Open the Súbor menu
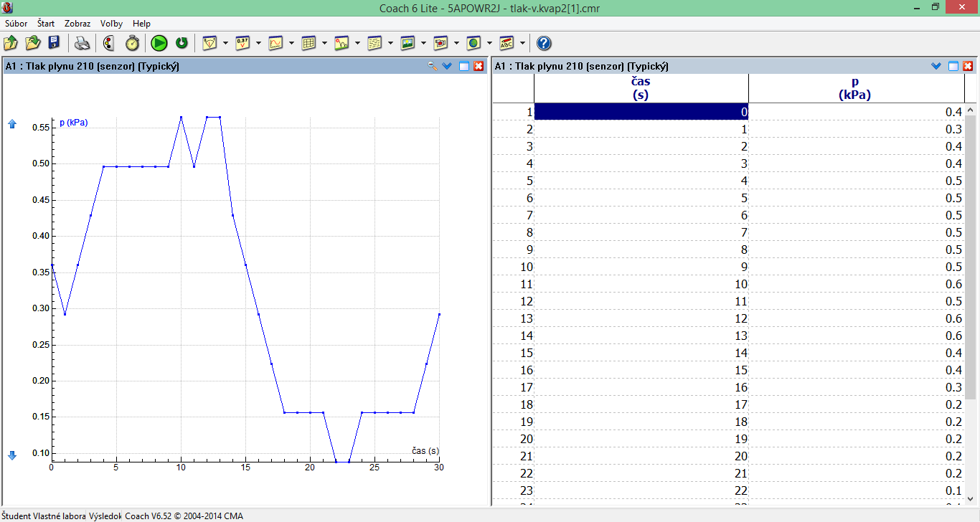 point(16,24)
